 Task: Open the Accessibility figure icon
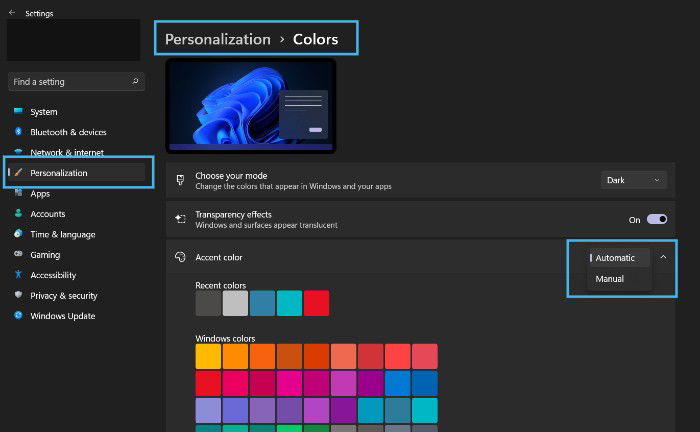click(18, 274)
